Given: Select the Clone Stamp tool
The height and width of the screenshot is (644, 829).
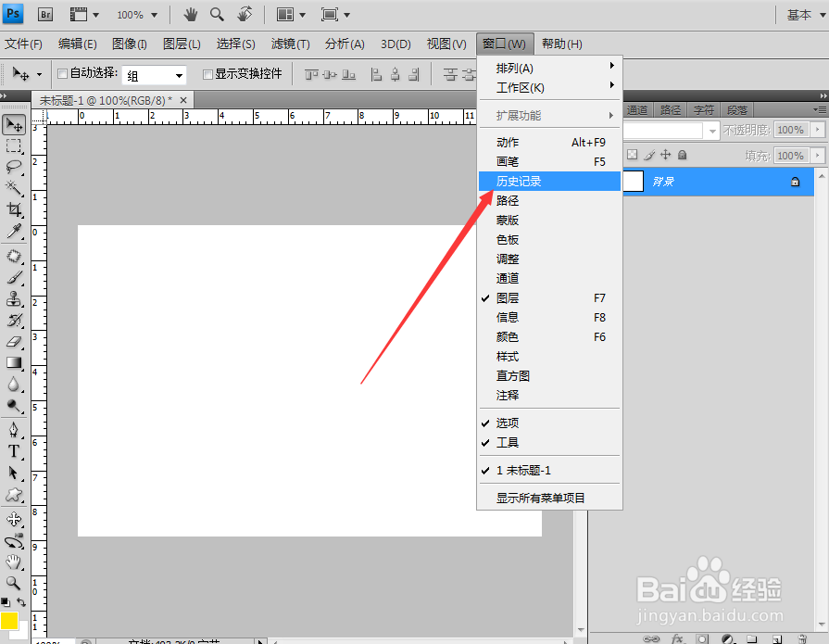Looking at the screenshot, I should coord(14,299).
